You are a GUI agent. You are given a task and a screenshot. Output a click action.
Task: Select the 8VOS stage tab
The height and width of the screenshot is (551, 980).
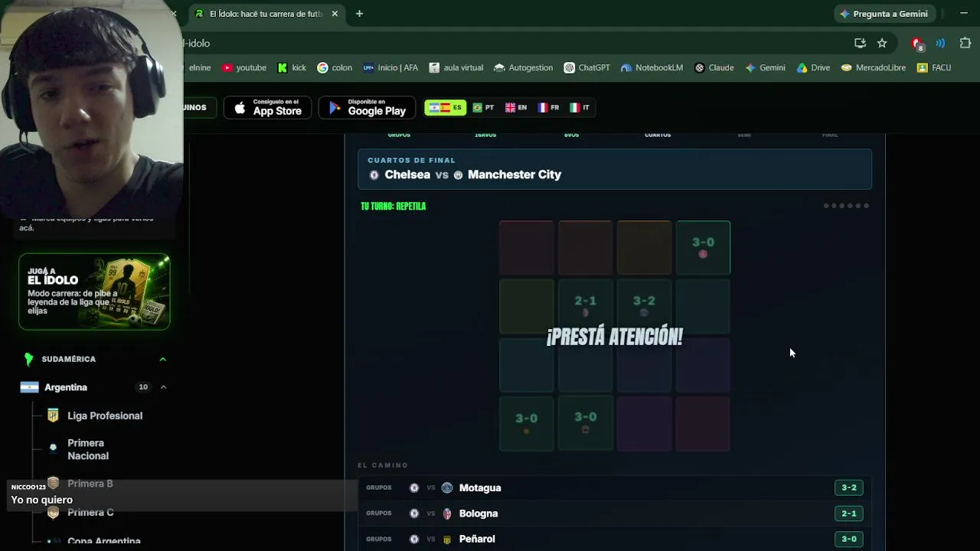(x=571, y=135)
